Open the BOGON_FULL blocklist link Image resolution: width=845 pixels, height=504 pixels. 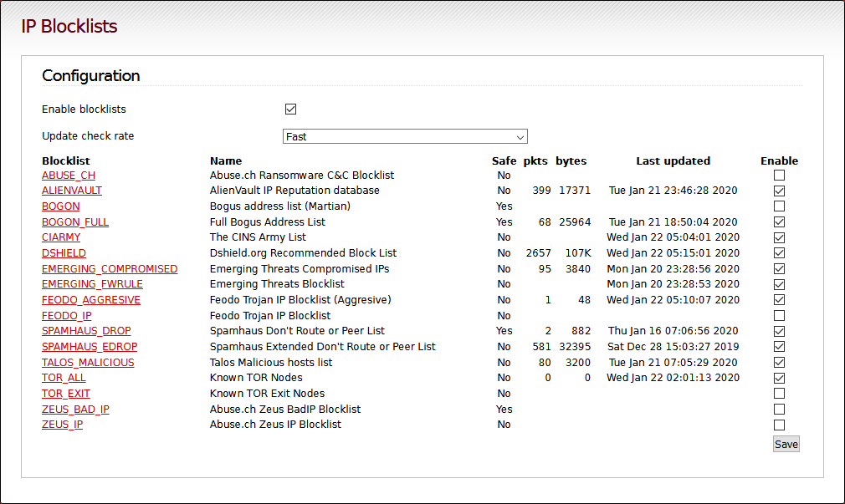[x=75, y=221]
